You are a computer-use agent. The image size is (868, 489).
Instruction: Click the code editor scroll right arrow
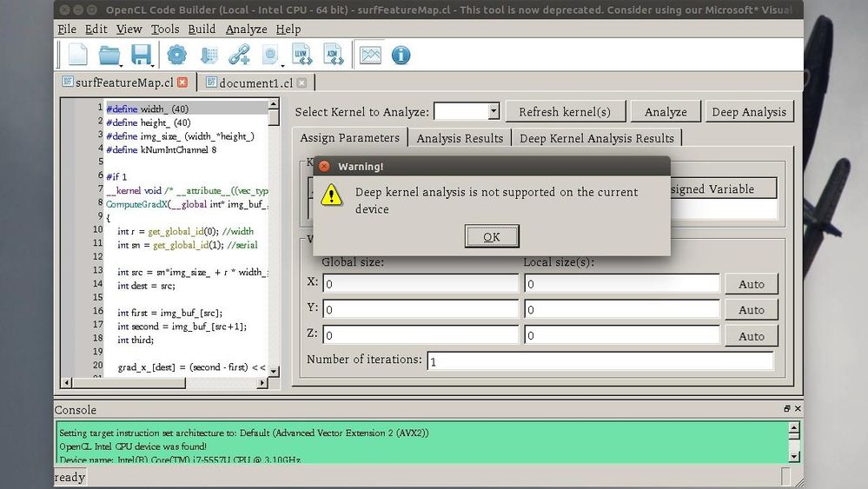[x=262, y=382]
